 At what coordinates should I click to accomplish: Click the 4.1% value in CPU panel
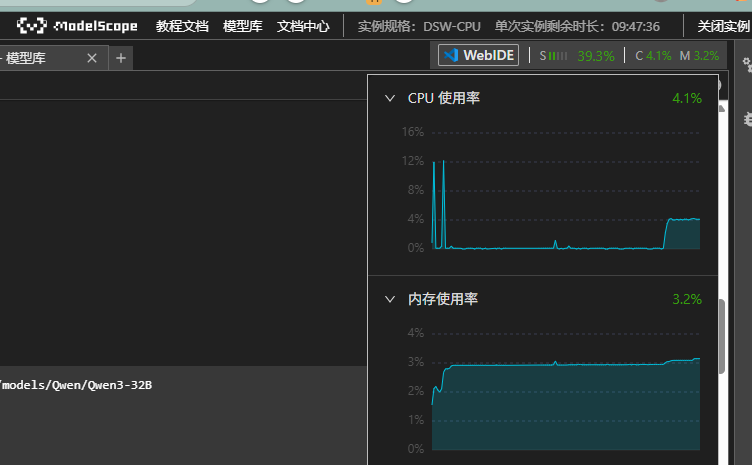(687, 98)
